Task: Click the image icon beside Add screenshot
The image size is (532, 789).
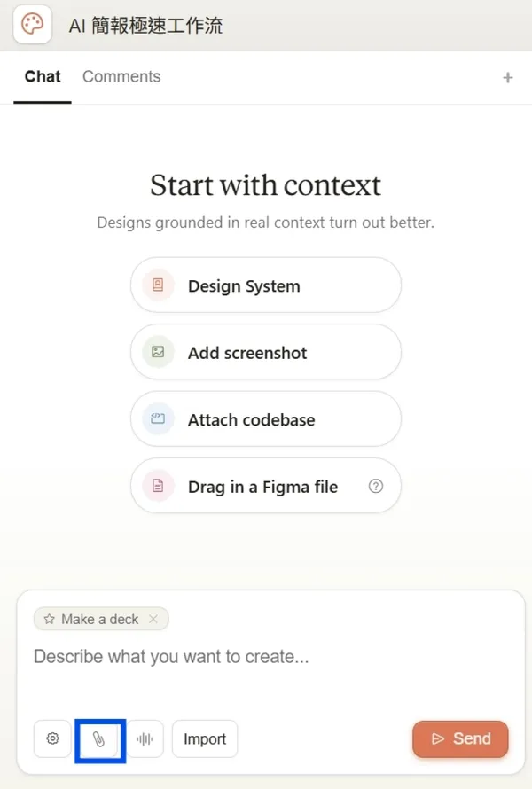Action: point(157,352)
